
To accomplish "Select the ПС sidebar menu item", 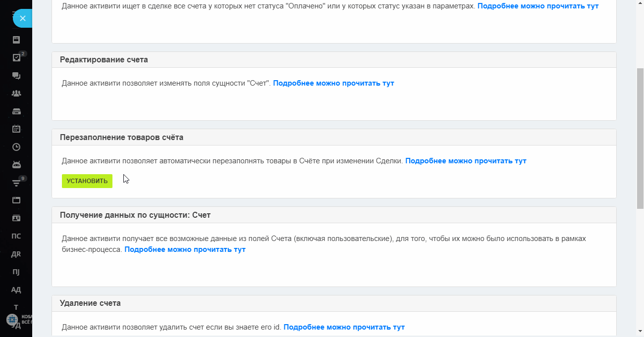I will [x=16, y=236].
